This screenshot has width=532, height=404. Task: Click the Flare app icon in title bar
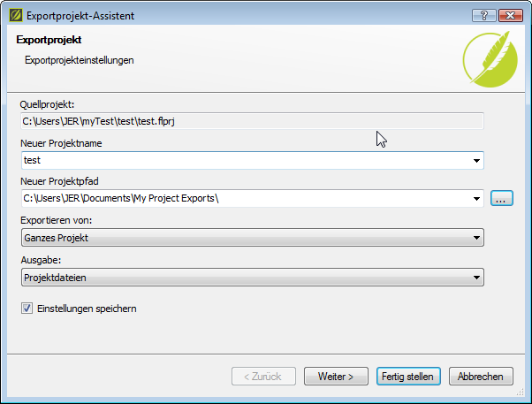click(x=15, y=15)
